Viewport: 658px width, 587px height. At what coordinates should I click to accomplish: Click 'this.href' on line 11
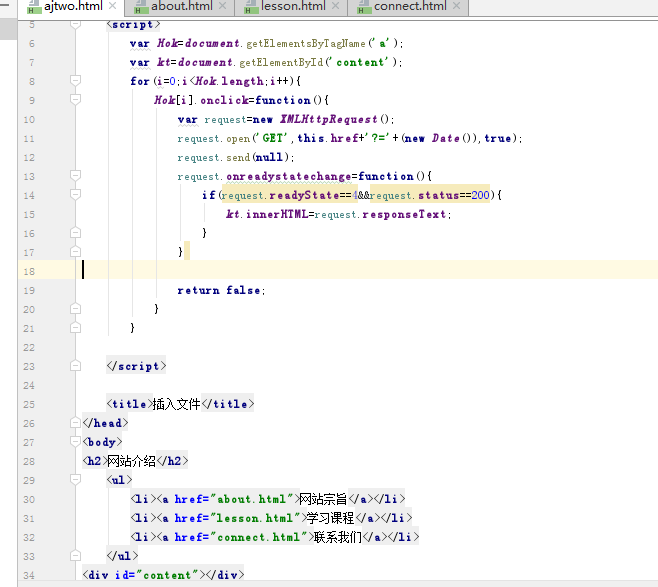coord(328,138)
